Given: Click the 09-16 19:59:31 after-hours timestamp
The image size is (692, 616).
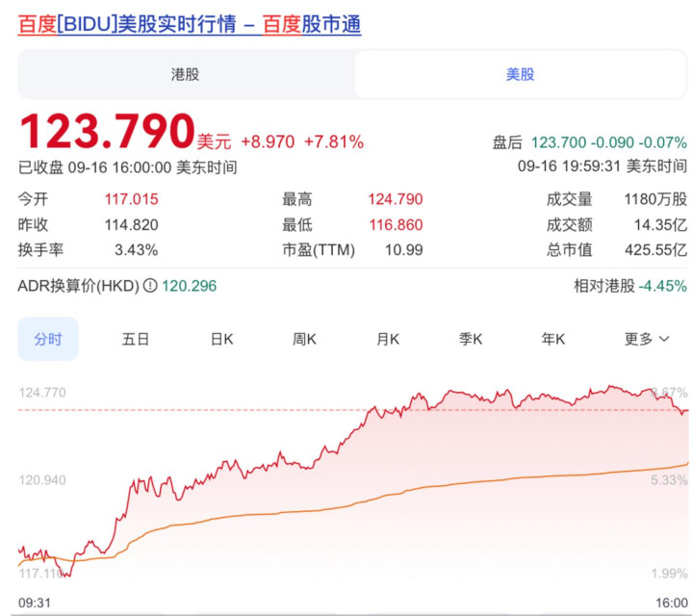Looking at the screenshot, I should click(602, 166).
